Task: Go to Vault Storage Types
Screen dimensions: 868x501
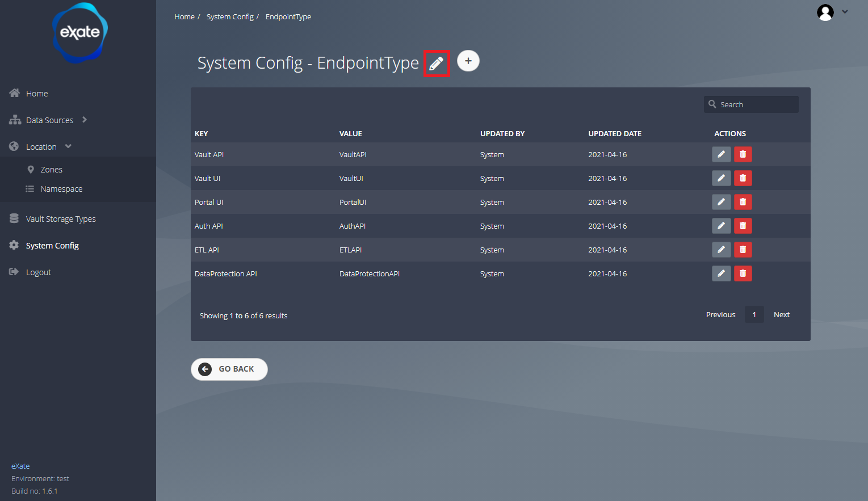Action: coord(61,219)
